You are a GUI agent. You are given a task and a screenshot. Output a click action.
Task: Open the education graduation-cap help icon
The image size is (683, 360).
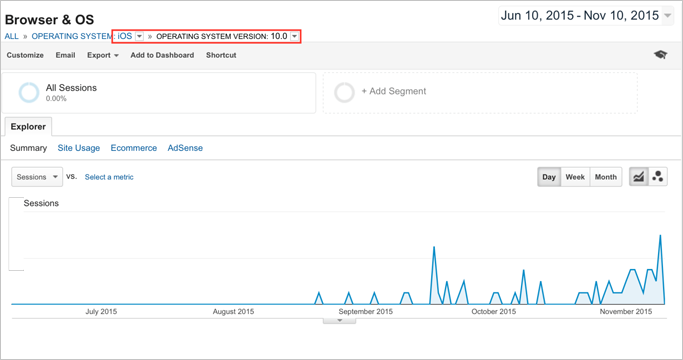click(660, 54)
